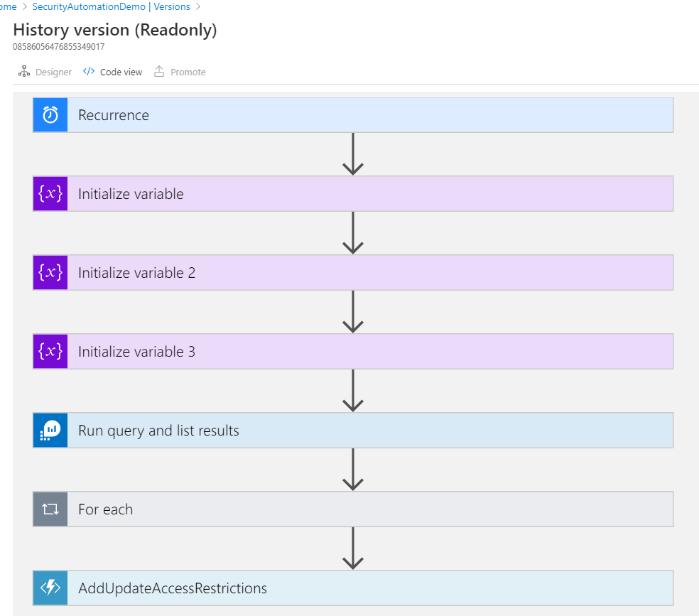This screenshot has width=699, height=616.
Task: Click the Run query Azure Monitor icon
Action: [50, 431]
